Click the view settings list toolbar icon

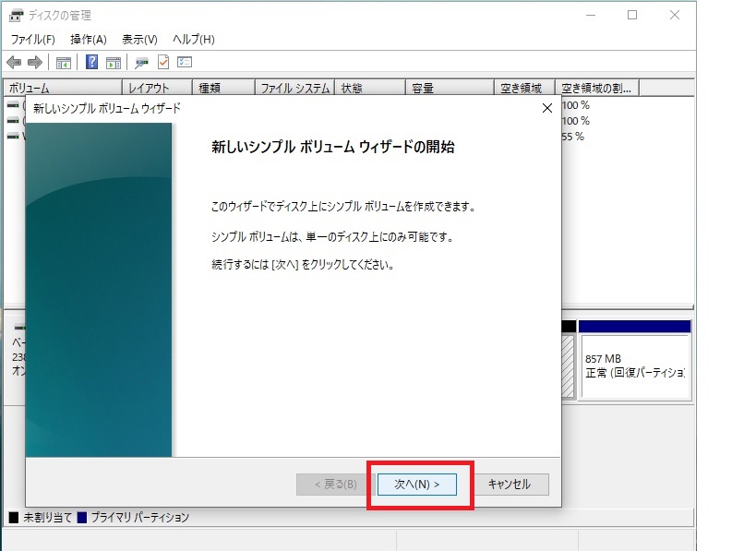[x=185, y=63]
